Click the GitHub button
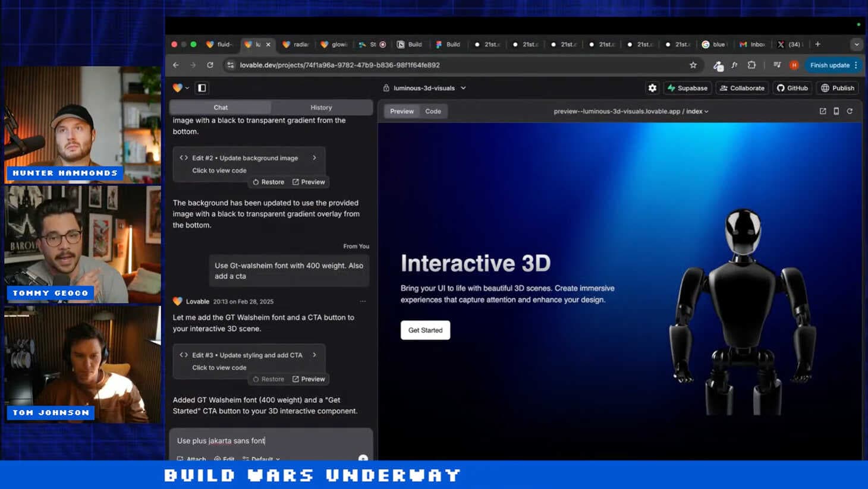This screenshot has width=868, height=489. [792, 88]
